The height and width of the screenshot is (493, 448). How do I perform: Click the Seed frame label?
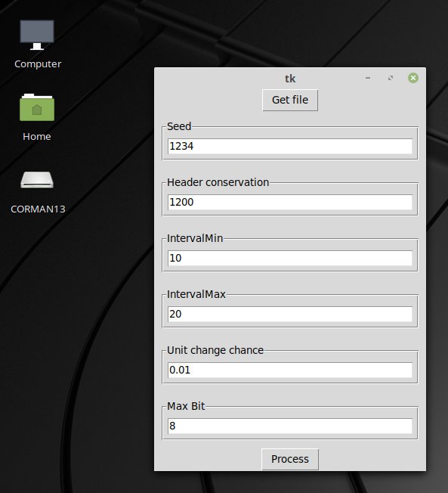click(x=179, y=126)
